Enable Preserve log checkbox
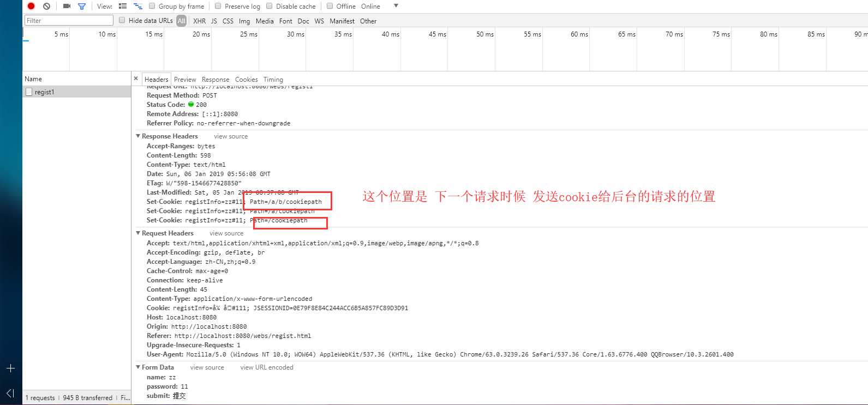868x405 pixels. (218, 6)
